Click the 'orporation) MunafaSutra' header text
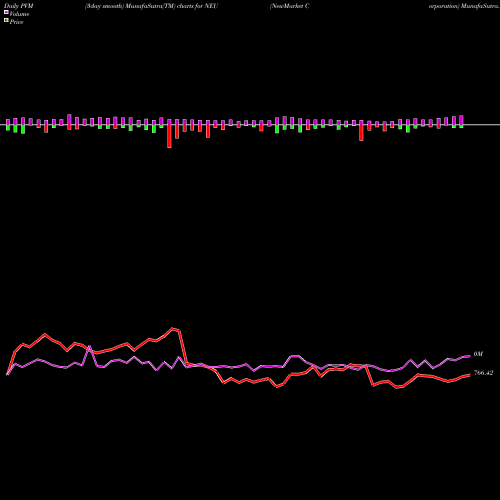 [x=464, y=6]
